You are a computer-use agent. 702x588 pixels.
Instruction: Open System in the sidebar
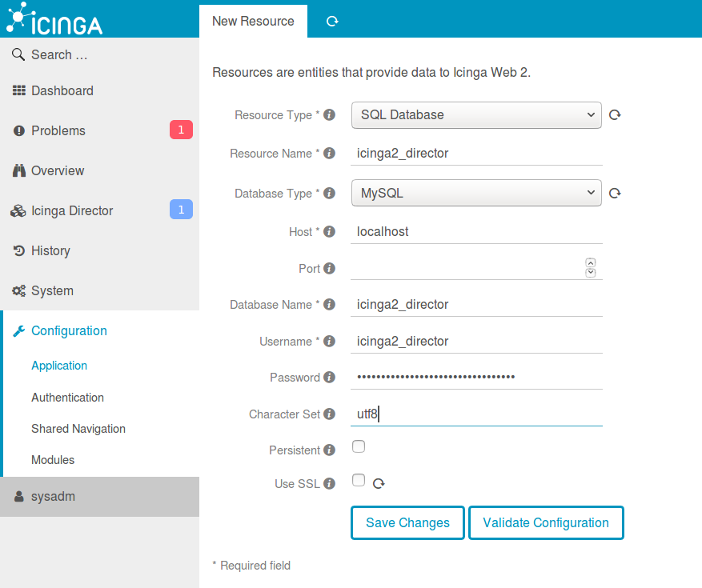pyautogui.click(x=99, y=291)
